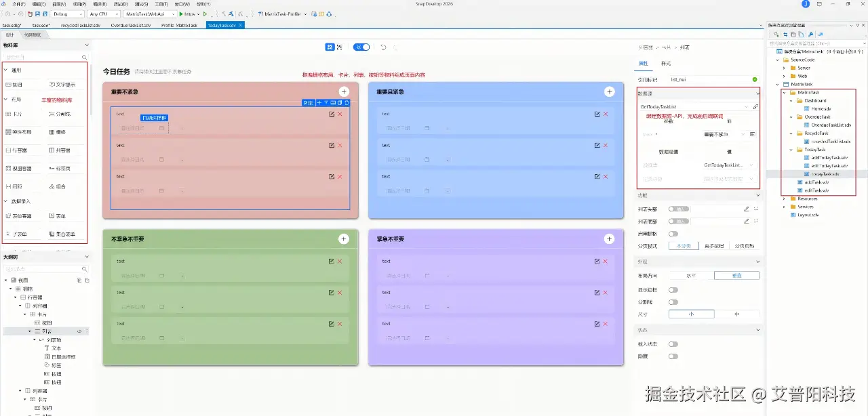Edit first task in 紧急不重要 card

coord(597,261)
